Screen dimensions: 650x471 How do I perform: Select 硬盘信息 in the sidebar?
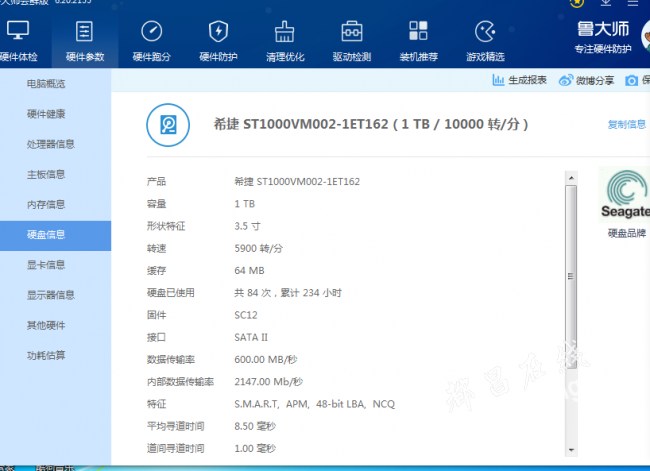coord(56,235)
